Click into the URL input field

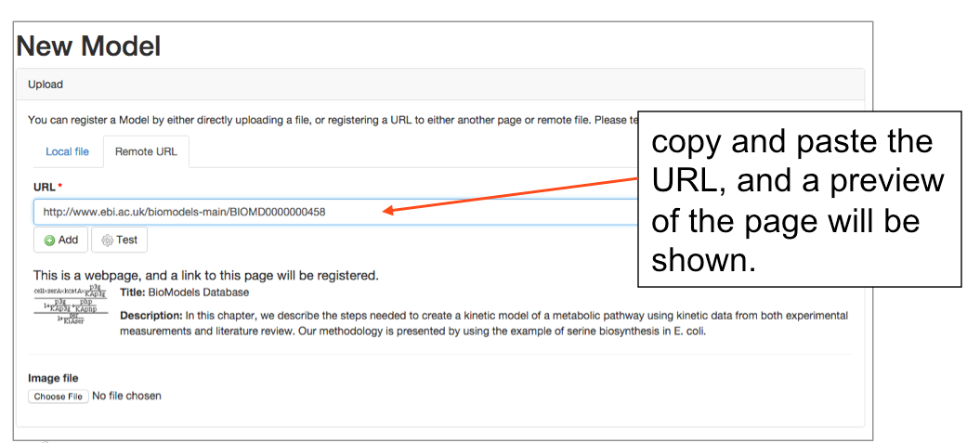tap(232, 212)
